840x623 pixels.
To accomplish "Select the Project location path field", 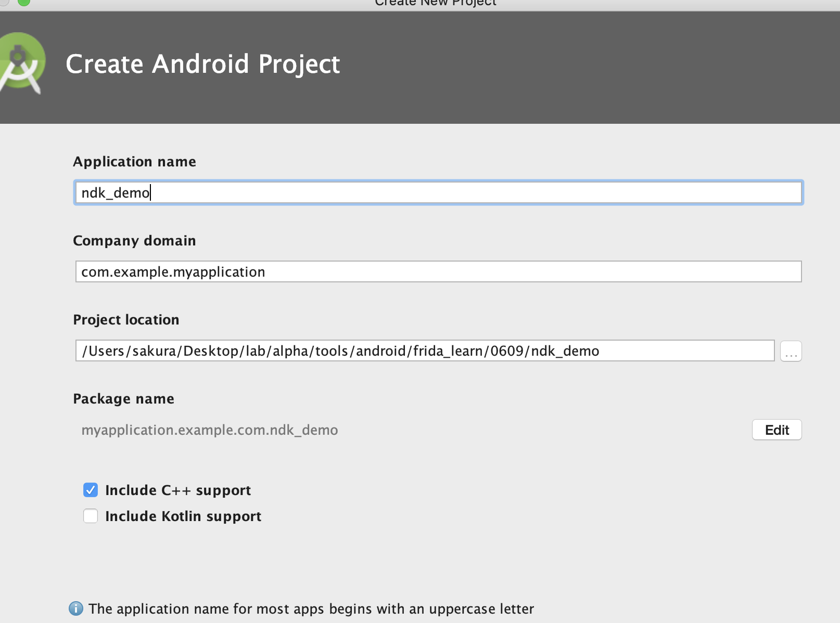I will pyautogui.click(x=425, y=351).
